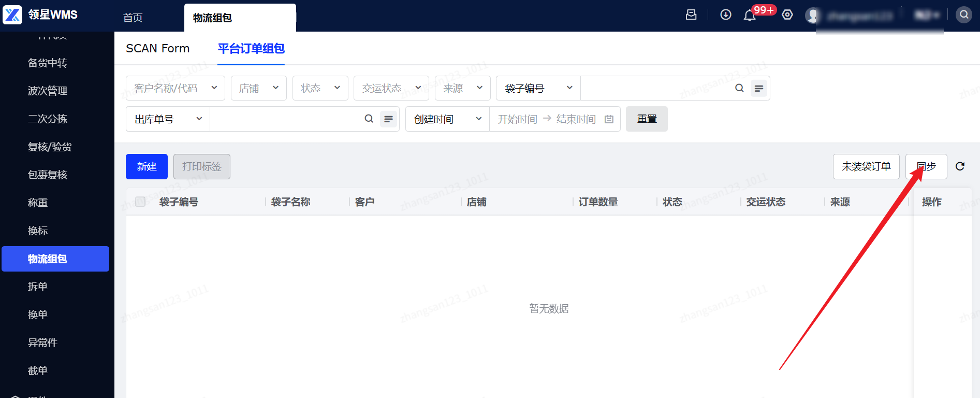980x398 pixels.
Task: Click the 同步 button
Action: click(x=926, y=166)
